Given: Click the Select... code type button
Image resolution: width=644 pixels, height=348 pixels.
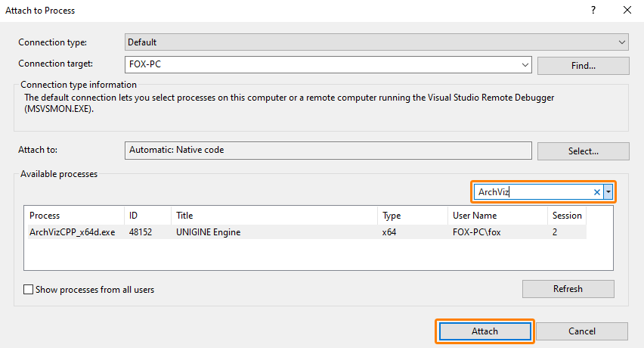Looking at the screenshot, I should [x=583, y=151].
